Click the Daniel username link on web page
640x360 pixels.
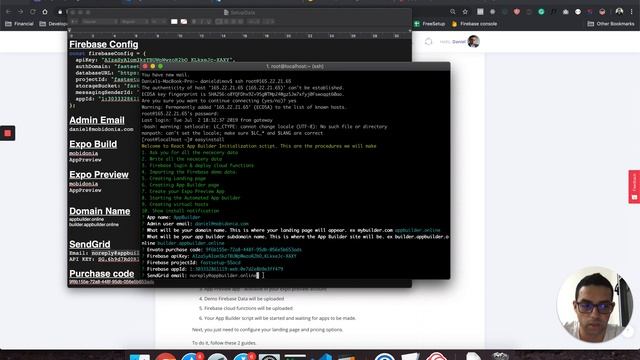(459, 42)
